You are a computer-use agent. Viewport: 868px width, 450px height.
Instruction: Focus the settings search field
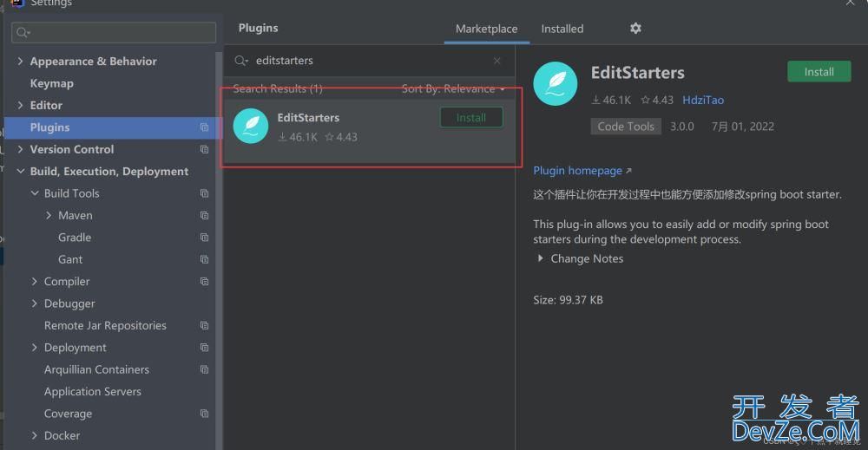114,33
